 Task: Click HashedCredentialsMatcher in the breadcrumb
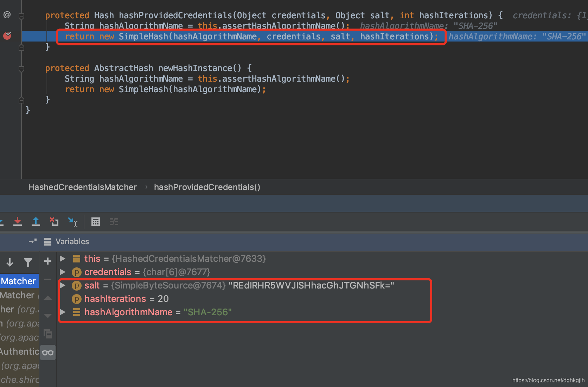coord(82,187)
